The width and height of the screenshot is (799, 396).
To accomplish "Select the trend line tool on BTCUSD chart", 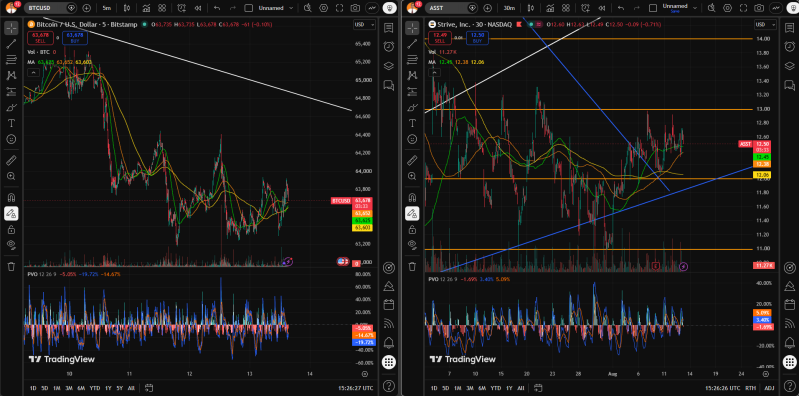I will (x=11, y=44).
